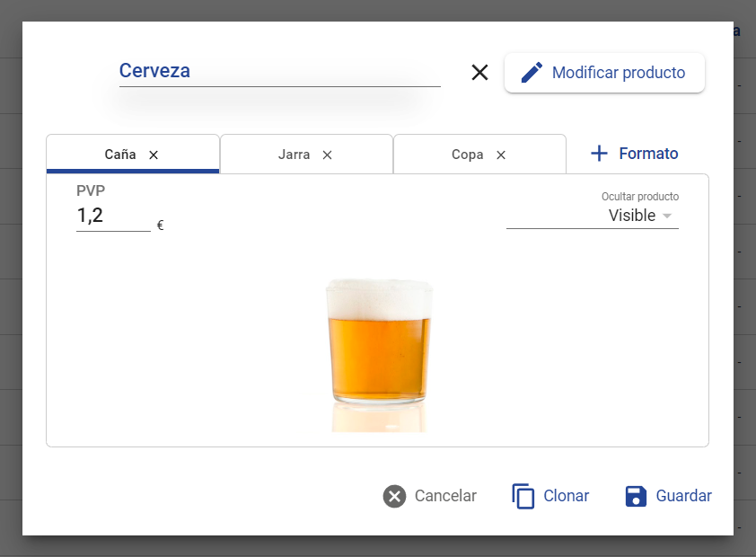This screenshot has width=756, height=557.
Task: Click the circled X Cancelar icon
Action: (x=394, y=496)
